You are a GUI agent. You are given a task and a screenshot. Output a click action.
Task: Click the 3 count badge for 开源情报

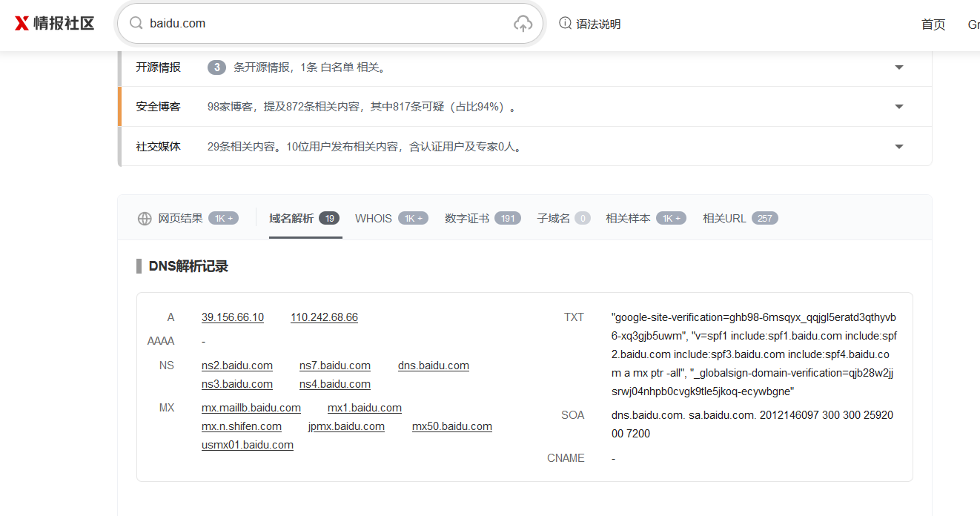[216, 67]
